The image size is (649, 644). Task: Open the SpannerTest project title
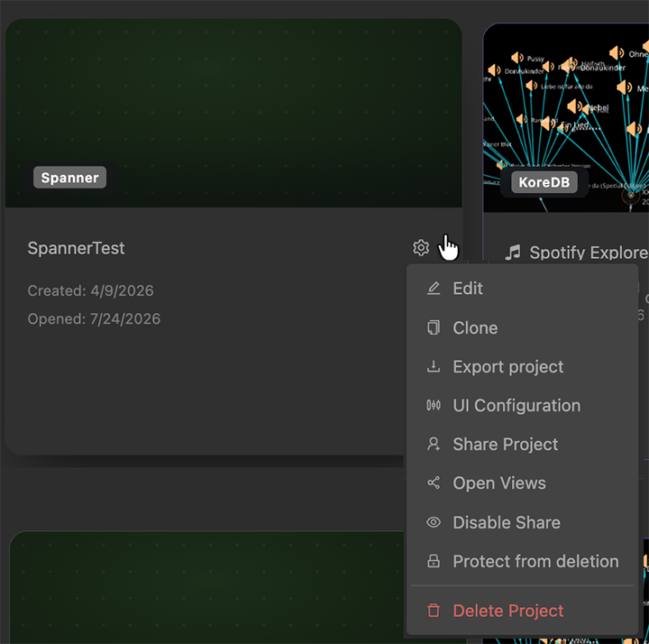tap(76, 248)
